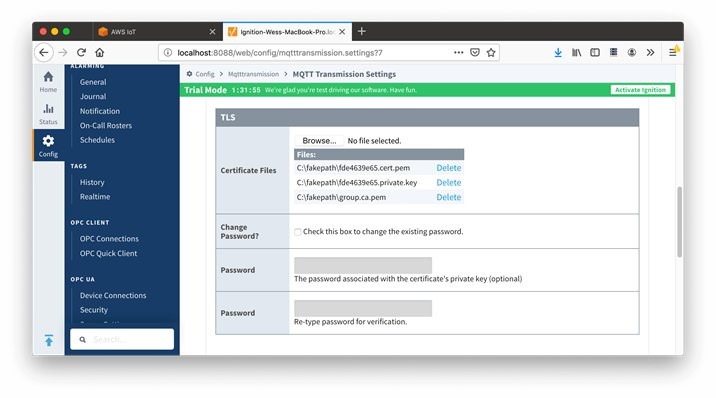Open Alarming General settings
Screen dimensions: 716x398
tap(93, 82)
